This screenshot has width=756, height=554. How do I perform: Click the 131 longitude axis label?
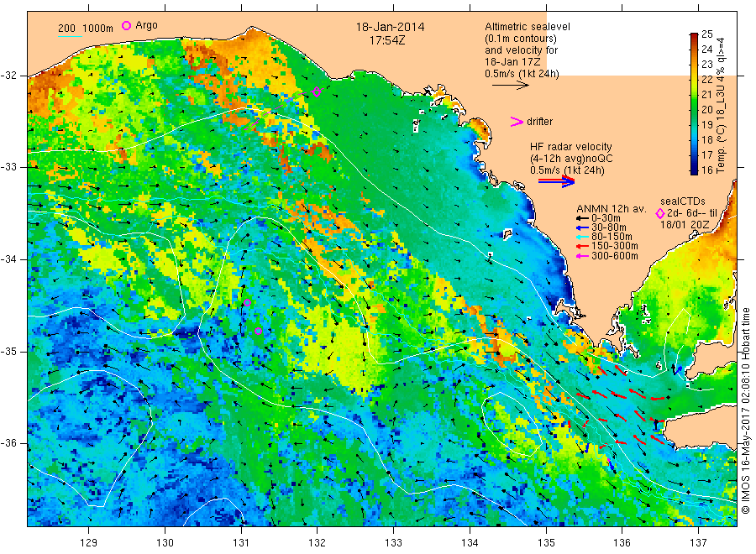click(241, 543)
